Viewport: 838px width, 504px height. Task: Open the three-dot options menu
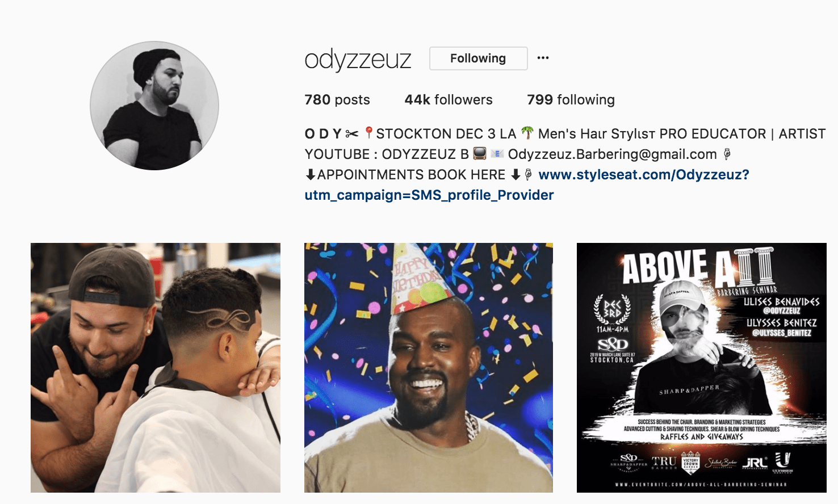pos(543,58)
